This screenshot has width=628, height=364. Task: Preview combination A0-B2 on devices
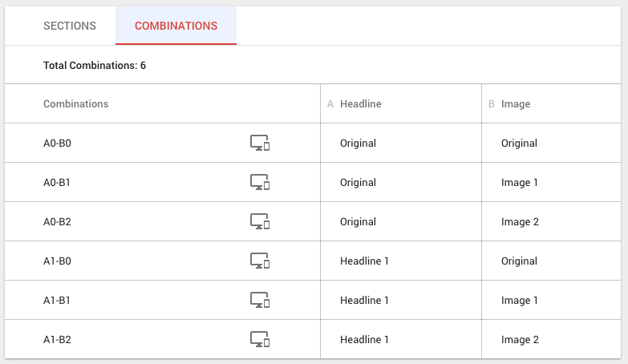pos(260,222)
